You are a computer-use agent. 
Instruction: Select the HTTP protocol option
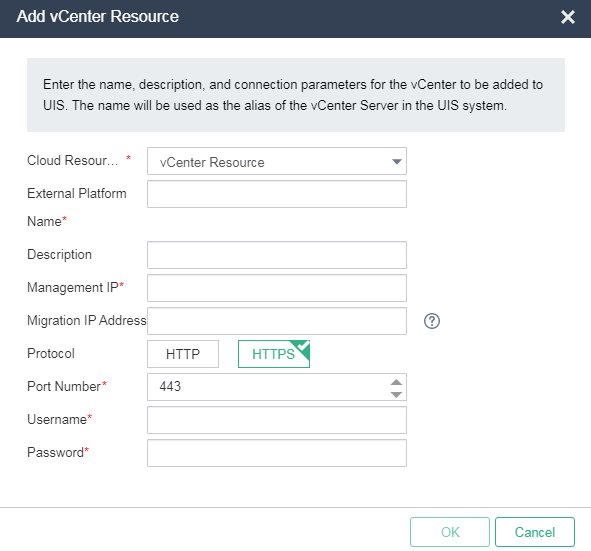(183, 354)
